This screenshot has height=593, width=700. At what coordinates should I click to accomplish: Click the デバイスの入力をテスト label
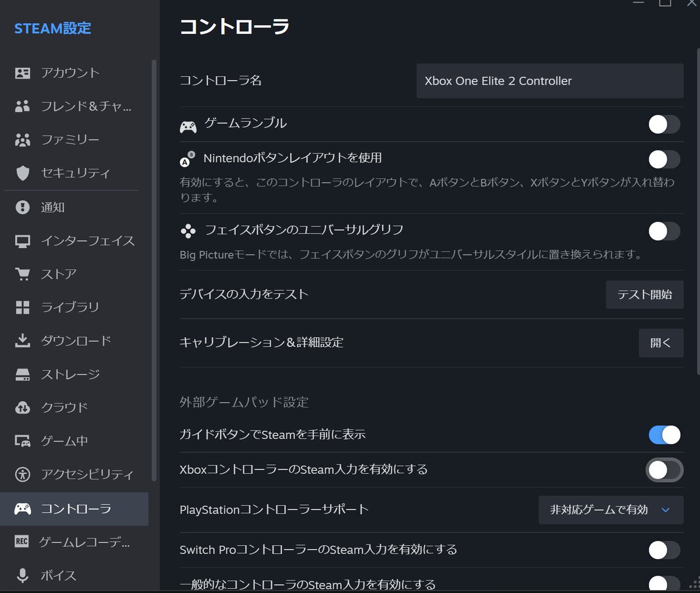click(244, 294)
